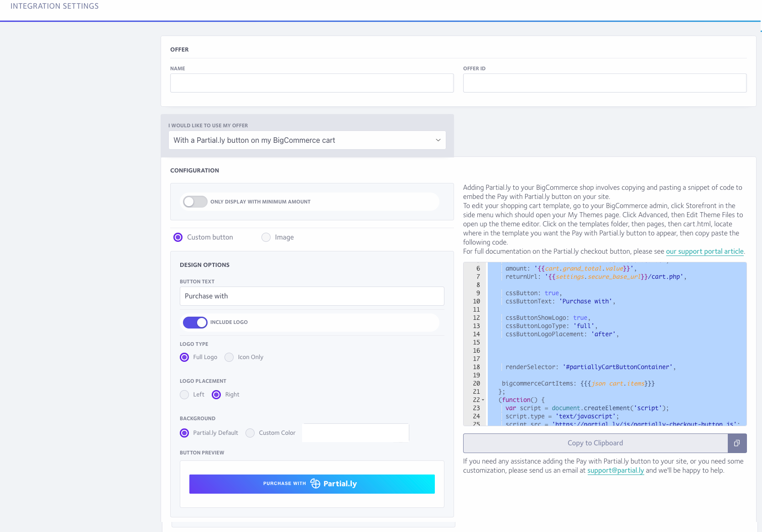Select Custom Color background option
The width and height of the screenshot is (762, 532).
point(250,433)
